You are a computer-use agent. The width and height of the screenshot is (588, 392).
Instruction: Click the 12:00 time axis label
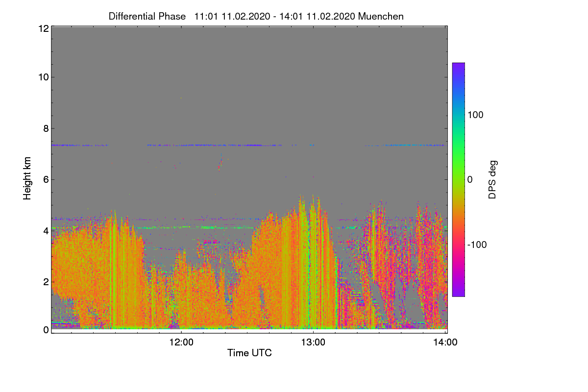(x=181, y=343)
